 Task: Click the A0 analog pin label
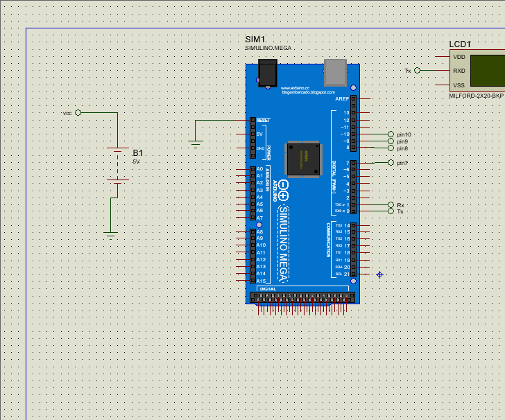(x=259, y=168)
